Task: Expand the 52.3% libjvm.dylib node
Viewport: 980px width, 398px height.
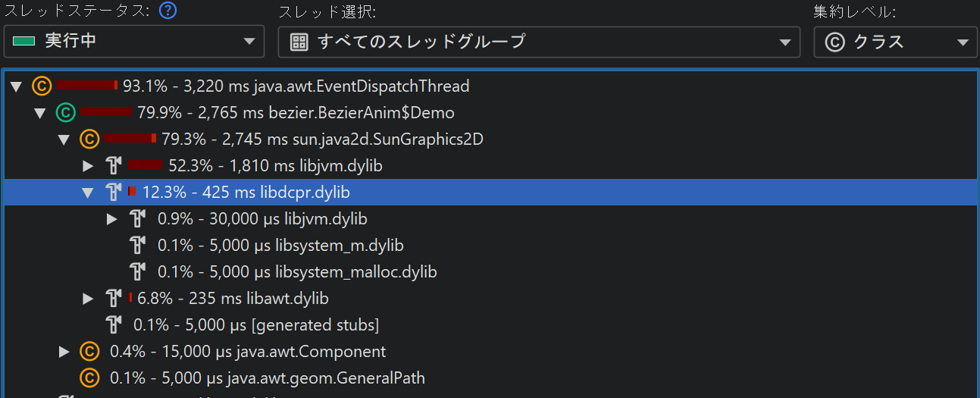Action: tap(89, 166)
